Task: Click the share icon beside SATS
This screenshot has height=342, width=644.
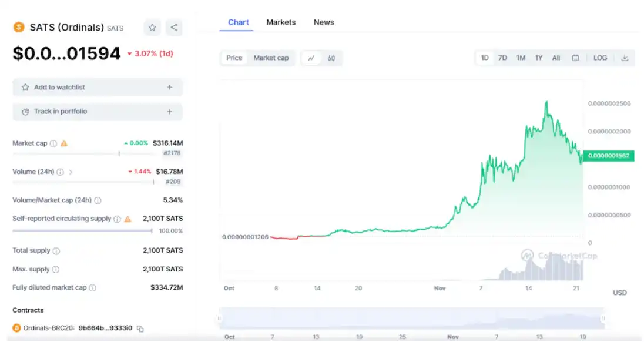Action: (173, 27)
